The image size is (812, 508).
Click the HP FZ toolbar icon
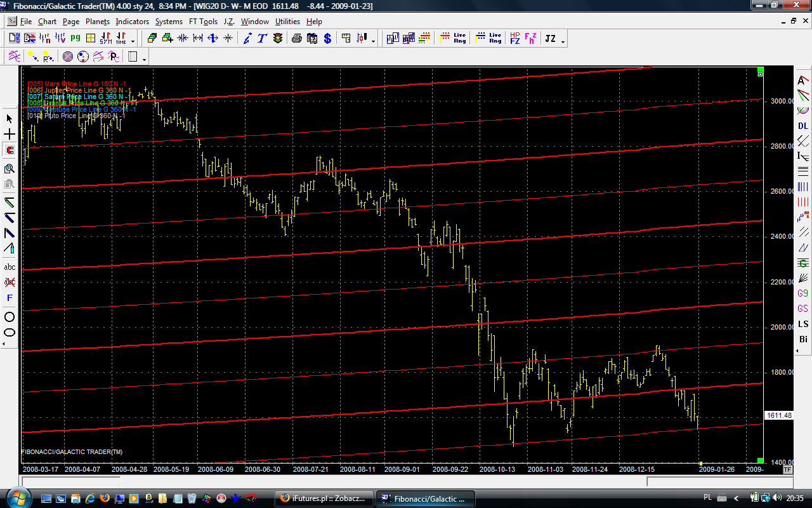point(514,39)
